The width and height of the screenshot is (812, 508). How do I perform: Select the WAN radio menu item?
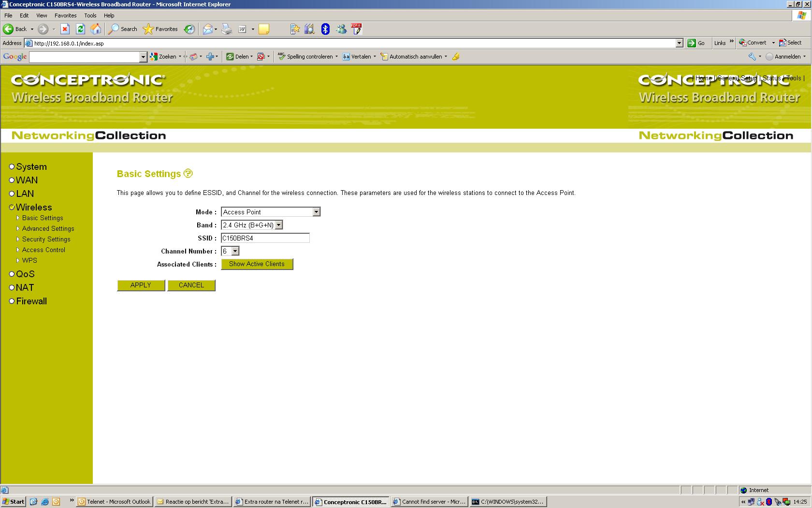point(12,180)
